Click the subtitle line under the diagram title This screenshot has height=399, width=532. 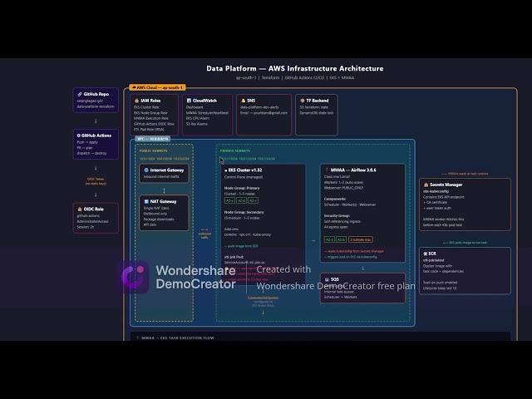[295, 77]
